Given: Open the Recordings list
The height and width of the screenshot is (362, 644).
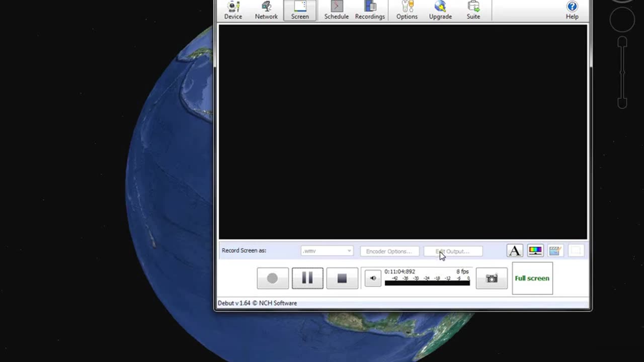Looking at the screenshot, I should (x=370, y=11).
